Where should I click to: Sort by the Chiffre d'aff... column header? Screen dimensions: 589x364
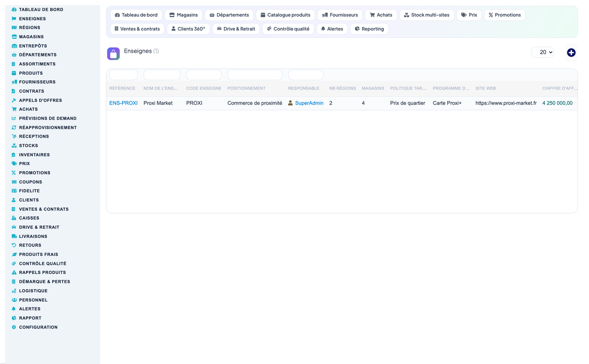pos(560,88)
